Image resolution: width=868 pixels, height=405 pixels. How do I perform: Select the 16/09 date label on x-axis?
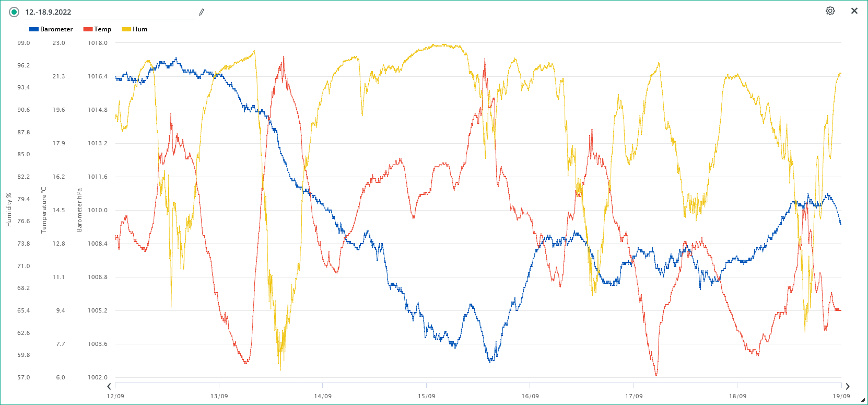pyautogui.click(x=530, y=396)
